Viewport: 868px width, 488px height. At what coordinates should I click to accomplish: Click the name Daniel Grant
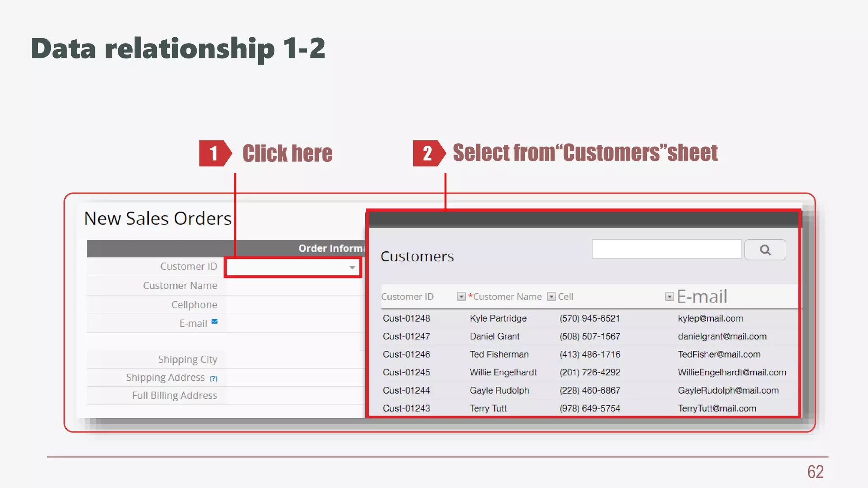[495, 336]
